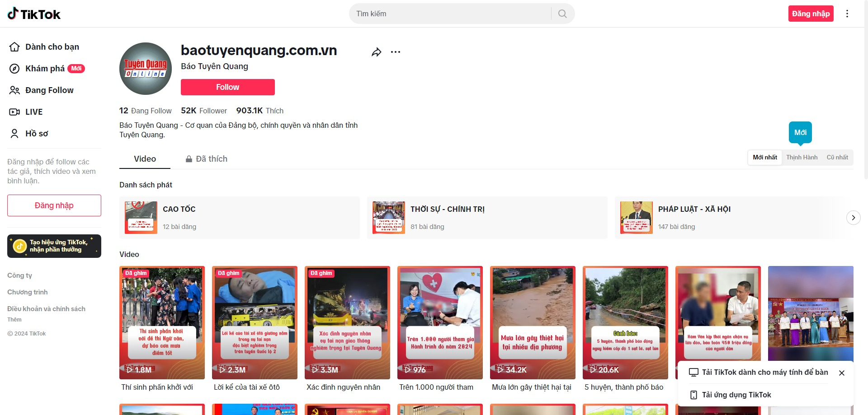Open the video with 976 views
Image resolution: width=868 pixels, height=415 pixels.
[x=440, y=322]
